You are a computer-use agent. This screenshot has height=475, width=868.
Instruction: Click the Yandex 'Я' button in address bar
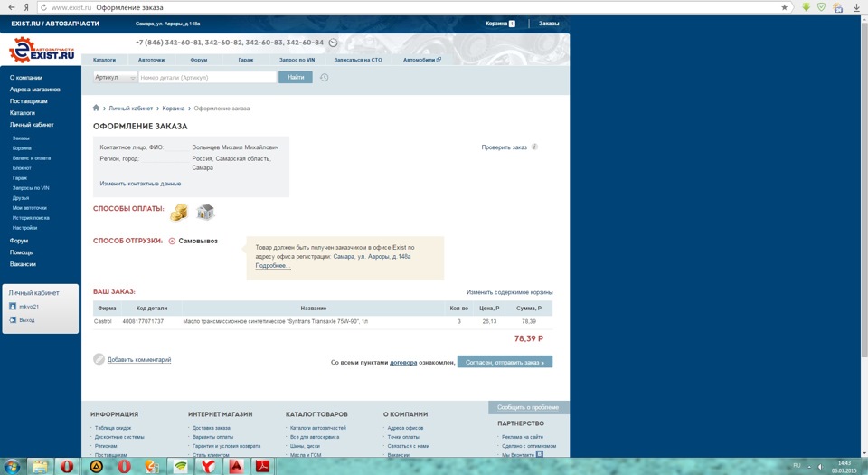26,8
